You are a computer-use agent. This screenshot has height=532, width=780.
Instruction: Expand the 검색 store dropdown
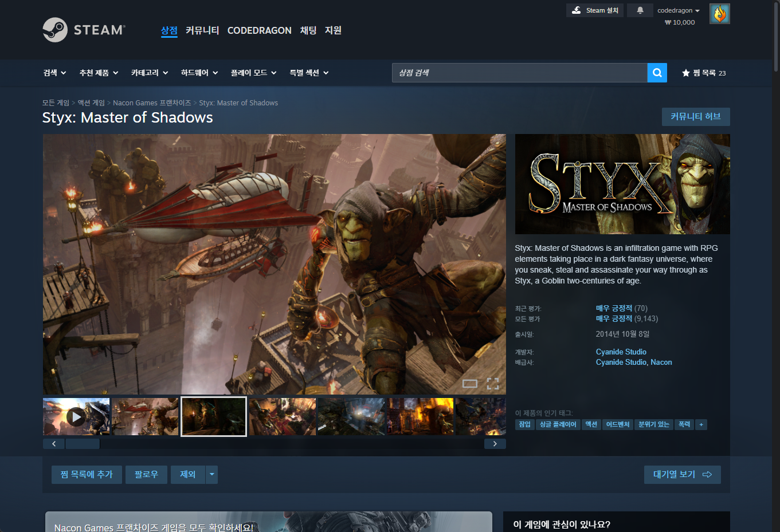pos(55,73)
